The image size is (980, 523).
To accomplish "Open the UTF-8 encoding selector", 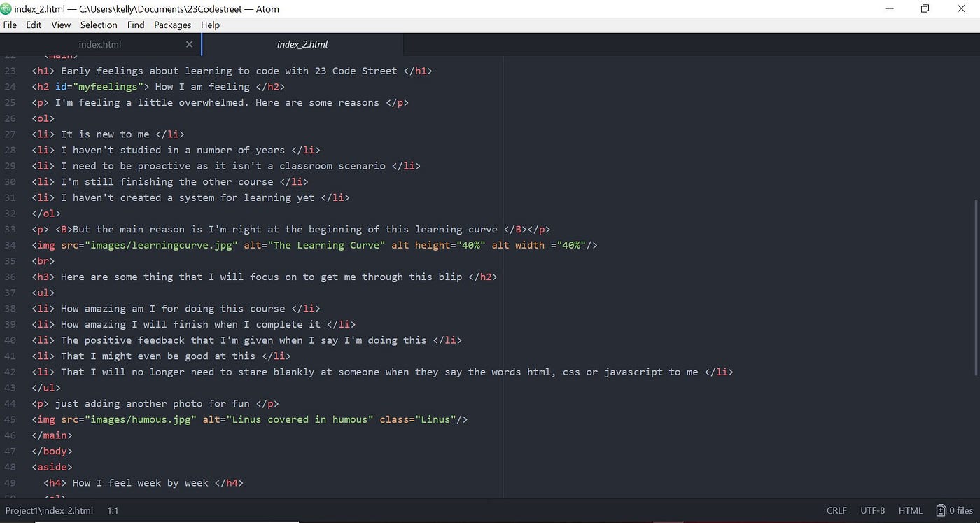I will 872,510.
